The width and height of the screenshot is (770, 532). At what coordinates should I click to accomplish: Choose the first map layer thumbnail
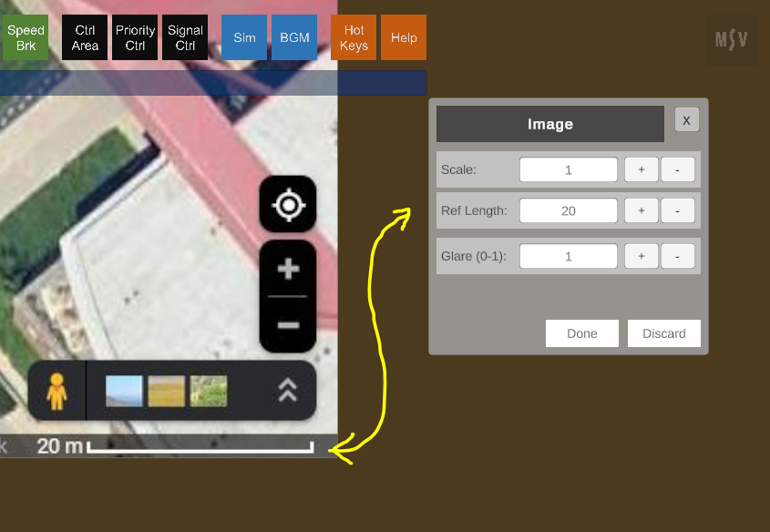(124, 392)
